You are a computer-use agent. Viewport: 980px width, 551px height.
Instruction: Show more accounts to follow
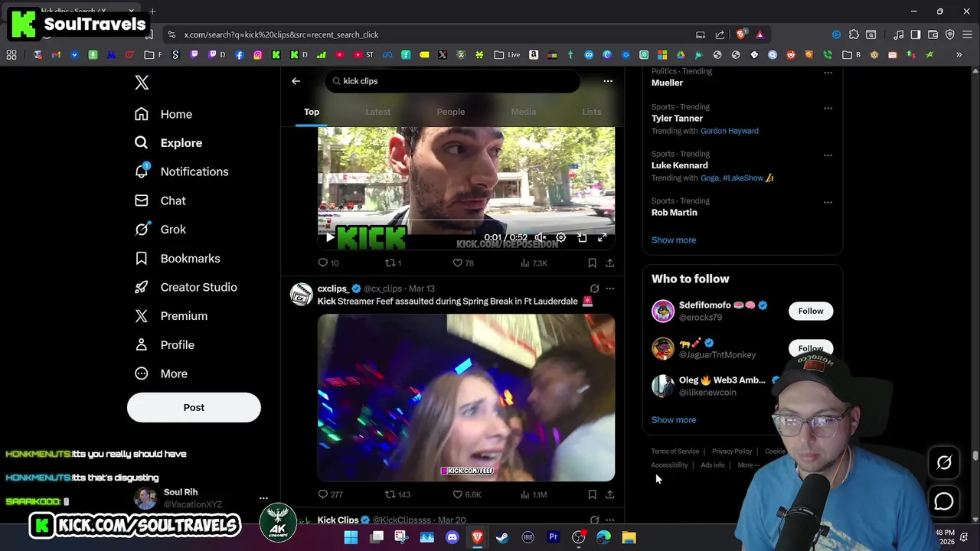674,420
